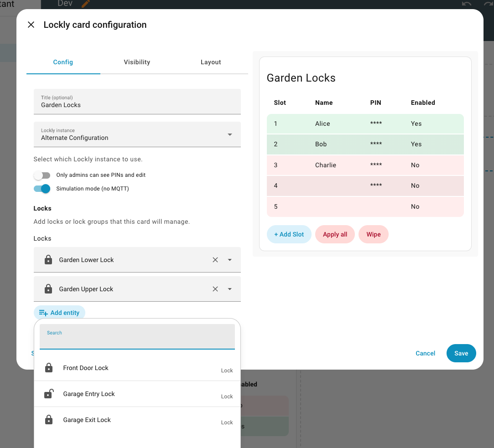Click the Garden Locks preview card title
The image size is (494, 448).
(x=301, y=78)
